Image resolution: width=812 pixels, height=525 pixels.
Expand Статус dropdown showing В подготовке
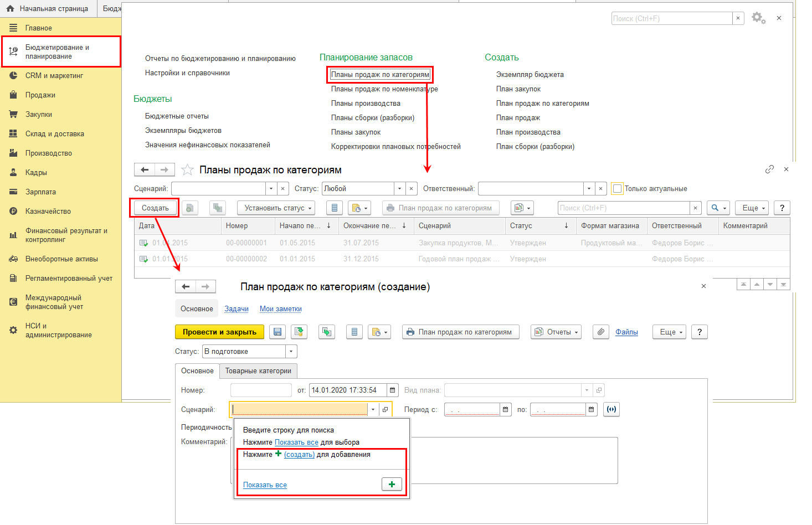(291, 351)
